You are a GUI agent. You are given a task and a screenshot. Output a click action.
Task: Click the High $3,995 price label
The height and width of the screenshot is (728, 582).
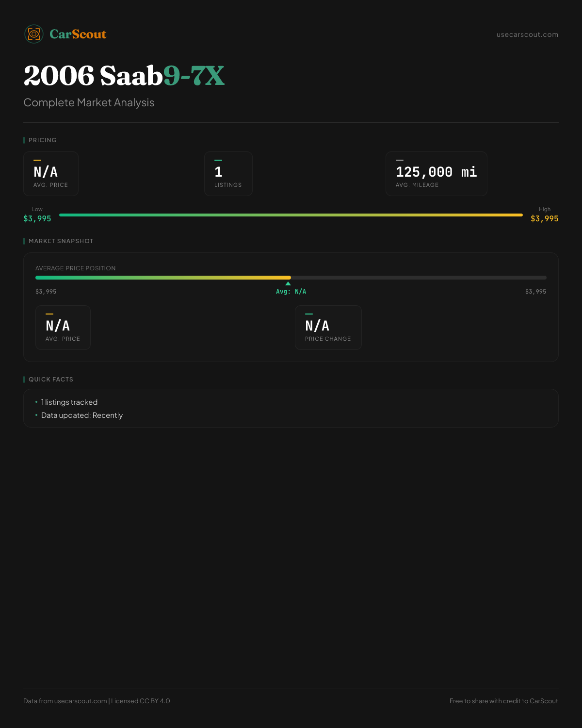point(544,218)
